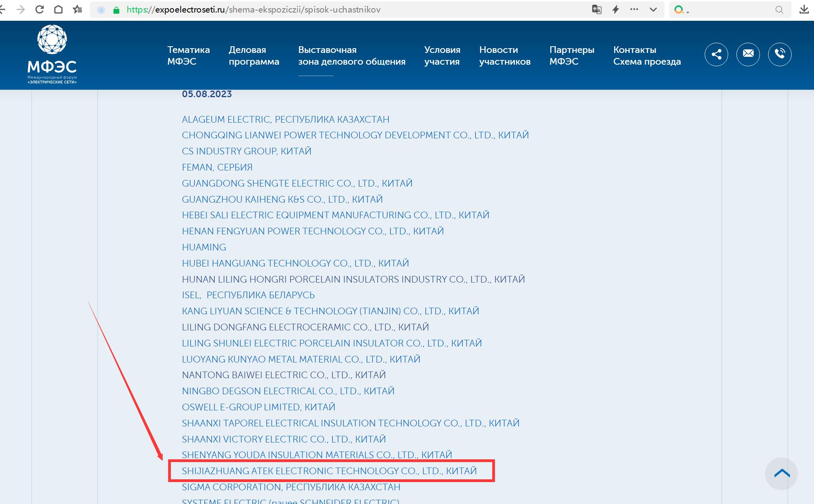Open the Новости участников menu item
814x504 pixels.
505,56
